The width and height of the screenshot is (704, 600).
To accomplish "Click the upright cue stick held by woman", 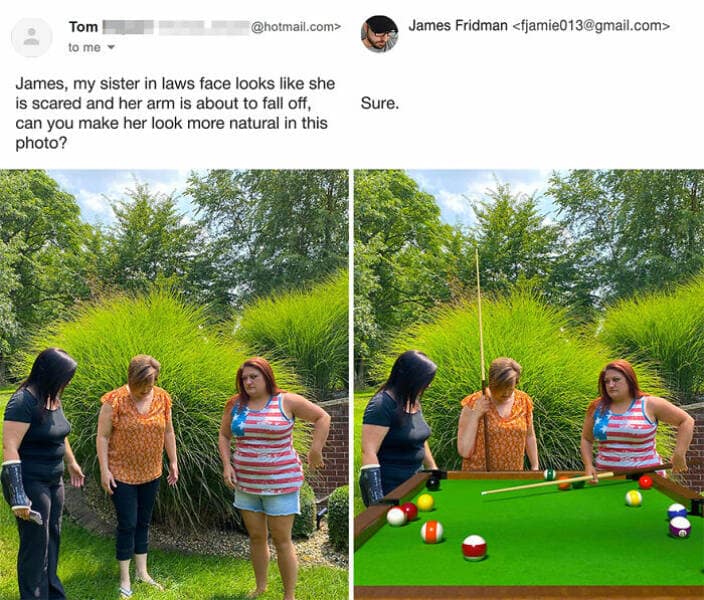I will (482, 358).
